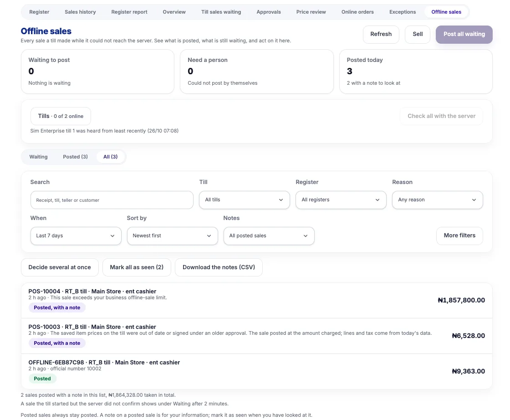Click Mark all as seen (2)
The image size is (510, 420).
[x=137, y=267]
